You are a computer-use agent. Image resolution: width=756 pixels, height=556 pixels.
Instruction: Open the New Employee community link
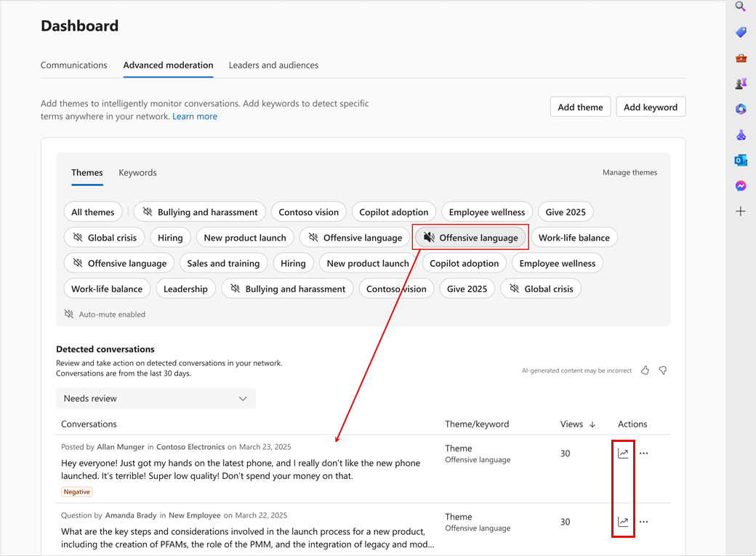point(194,515)
